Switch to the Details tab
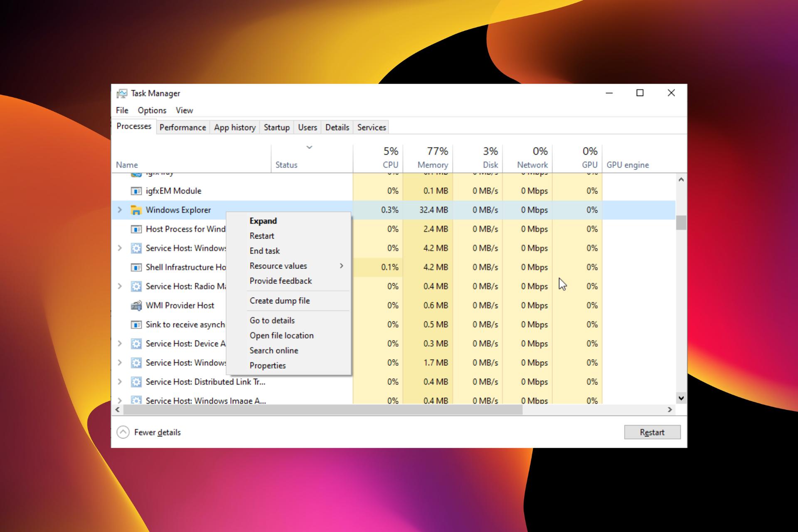This screenshot has width=798, height=532. point(337,127)
